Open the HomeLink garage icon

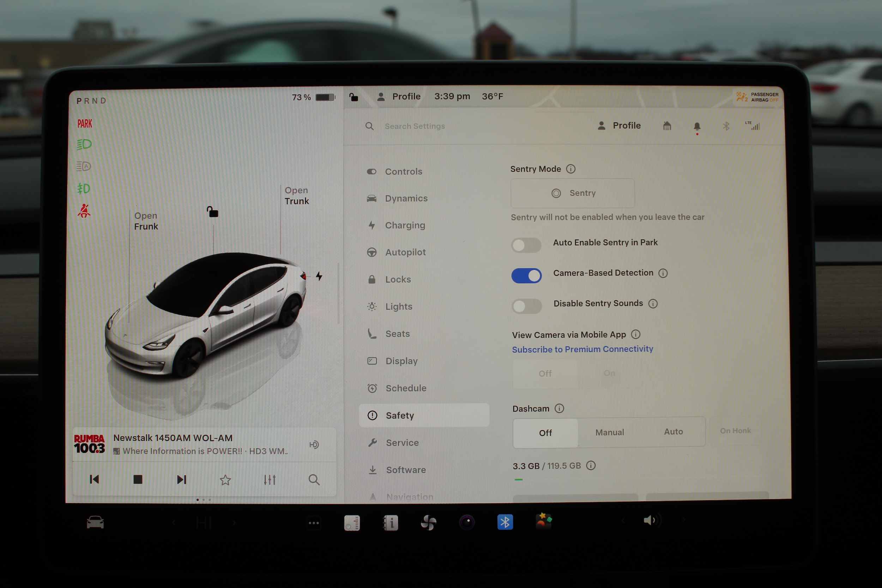[667, 126]
